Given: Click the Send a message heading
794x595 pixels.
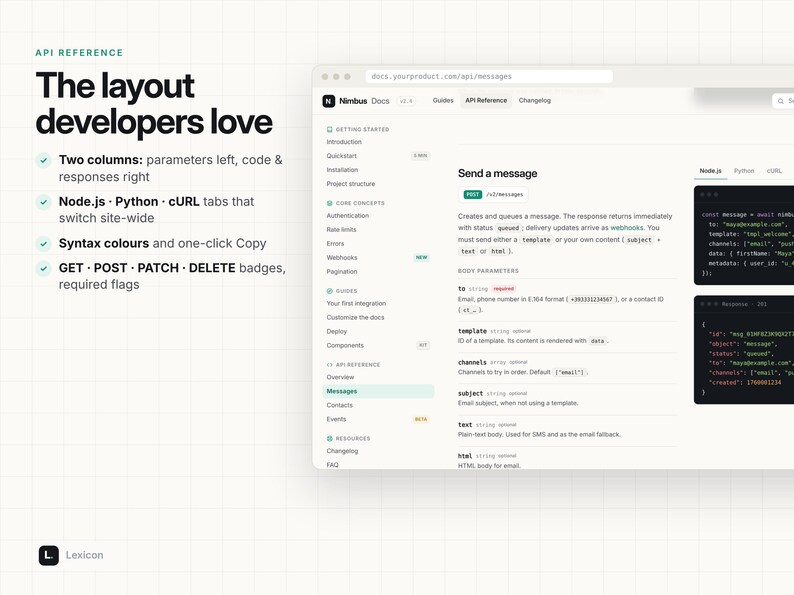Looking at the screenshot, I should coord(497,173).
